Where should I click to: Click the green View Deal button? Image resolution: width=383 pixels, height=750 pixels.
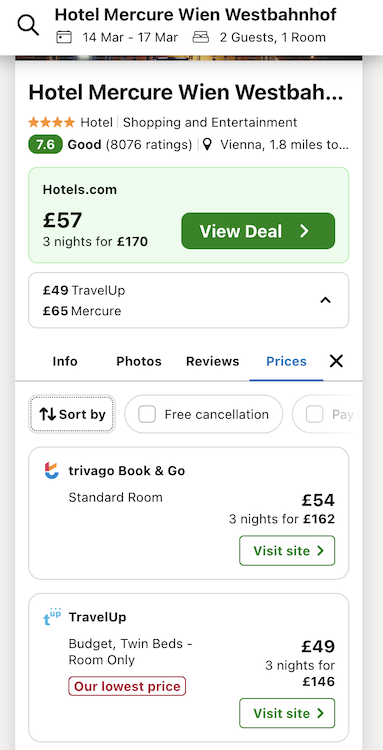[x=258, y=231]
